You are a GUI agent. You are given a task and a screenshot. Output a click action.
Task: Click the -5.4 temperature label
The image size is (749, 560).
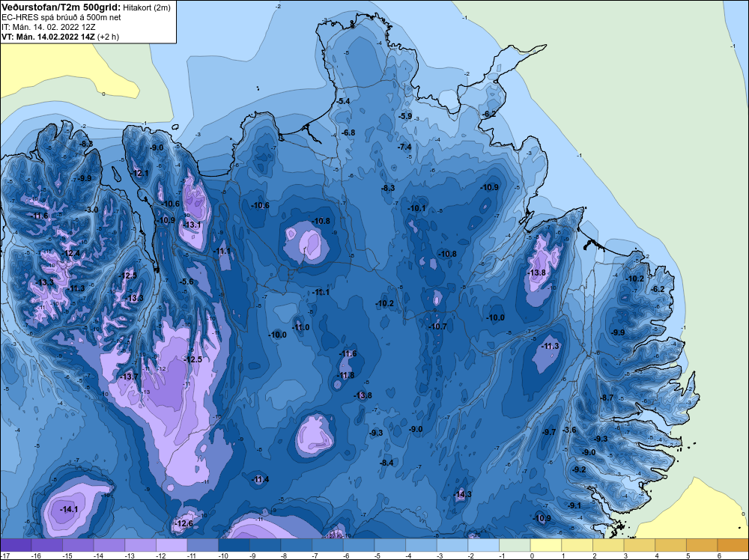click(x=343, y=101)
